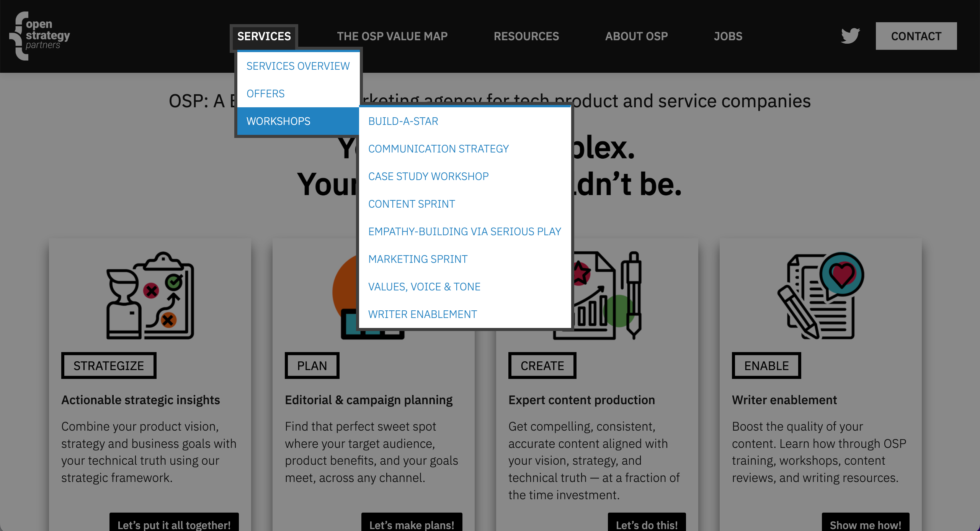Click the "Show me how!" button

coord(865,524)
